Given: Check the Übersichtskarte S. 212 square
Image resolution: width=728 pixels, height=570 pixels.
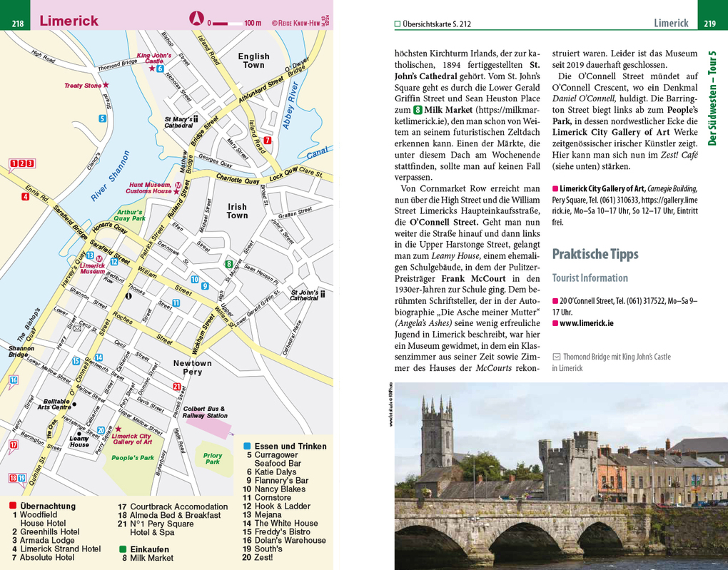Looking at the screenshot, I should [x=398, y=24].
